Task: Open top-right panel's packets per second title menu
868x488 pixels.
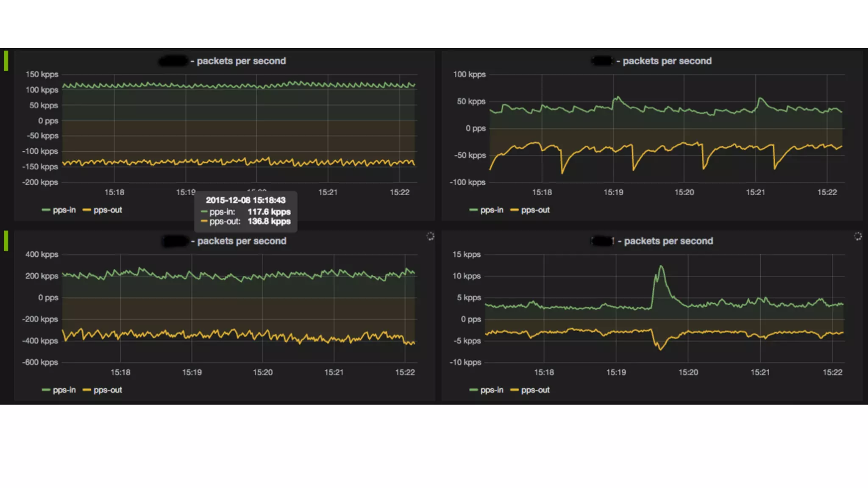Action: point(667,61)
